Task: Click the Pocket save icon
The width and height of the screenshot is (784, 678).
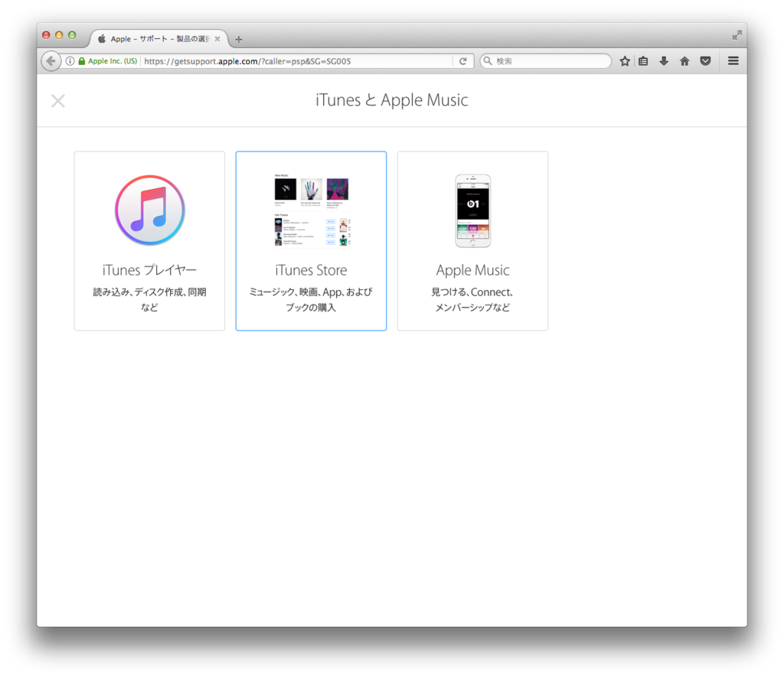Action: coord(705,61)
